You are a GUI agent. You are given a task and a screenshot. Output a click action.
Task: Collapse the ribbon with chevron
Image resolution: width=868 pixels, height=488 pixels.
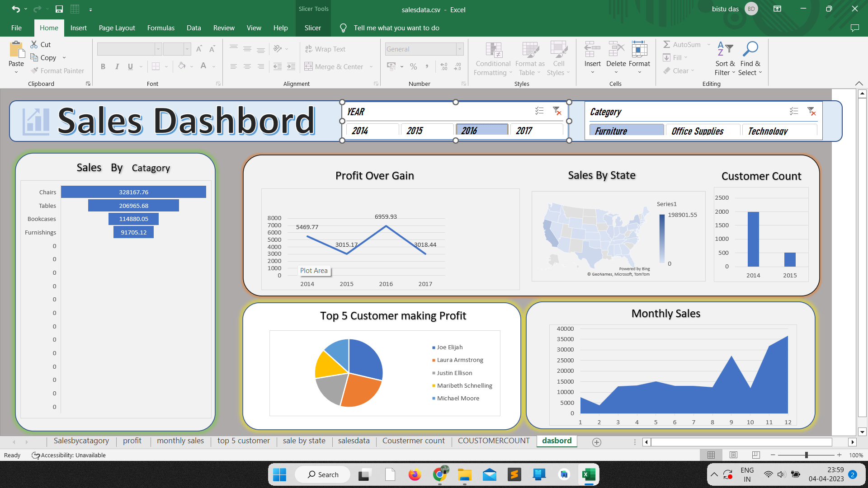(859, 84)
